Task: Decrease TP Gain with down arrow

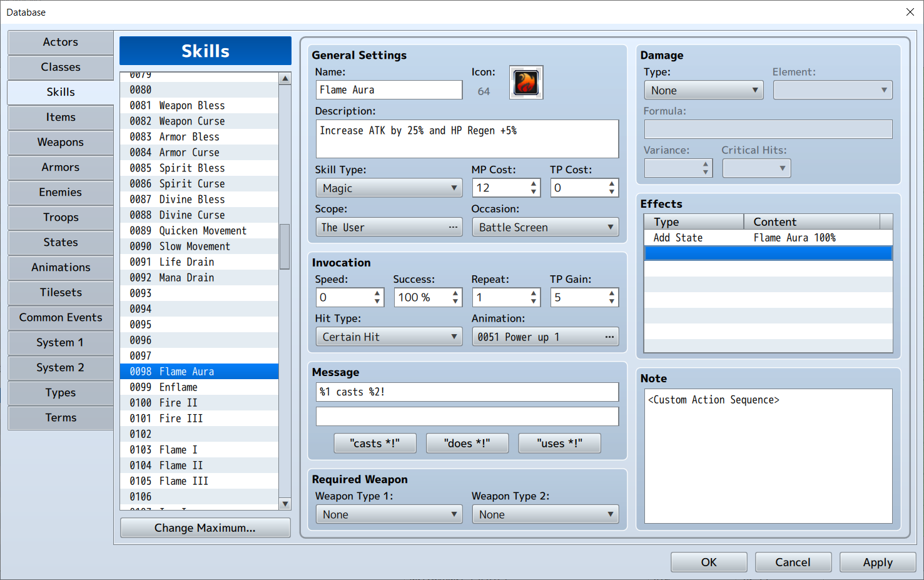Action: click(612, 302)
